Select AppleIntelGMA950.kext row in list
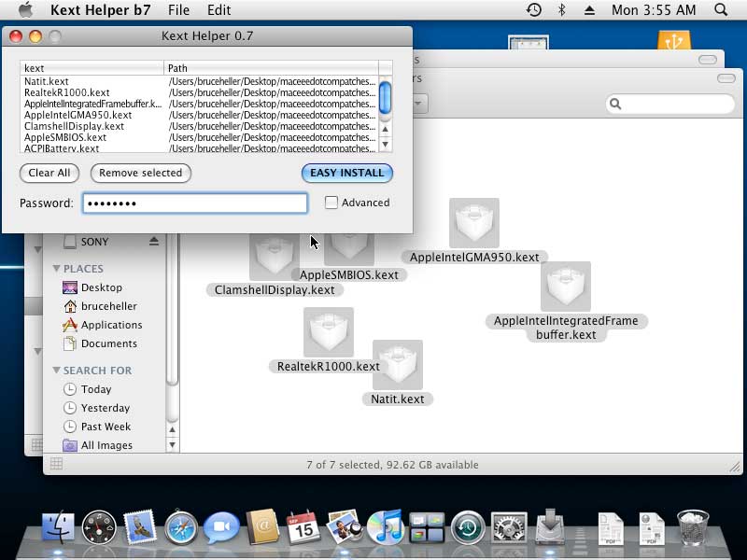Screen dimensions: 747x560 [x=199, y=115]
